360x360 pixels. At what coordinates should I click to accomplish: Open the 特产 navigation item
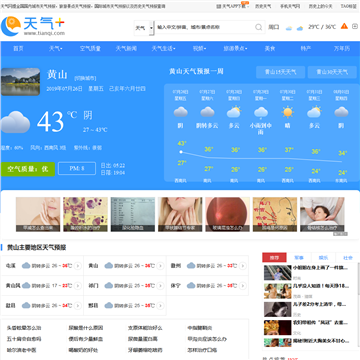pos(306,49)
